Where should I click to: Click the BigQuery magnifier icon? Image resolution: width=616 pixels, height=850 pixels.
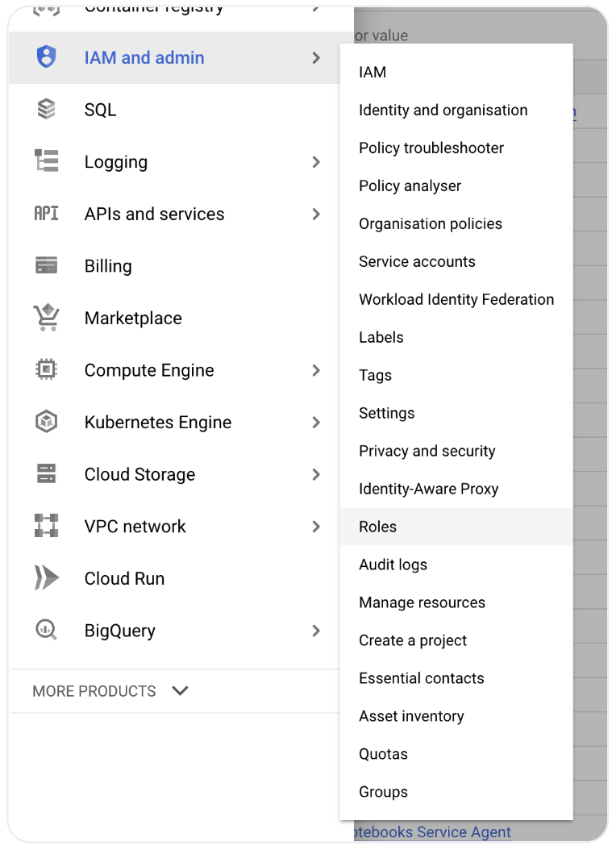coord(46,630)
